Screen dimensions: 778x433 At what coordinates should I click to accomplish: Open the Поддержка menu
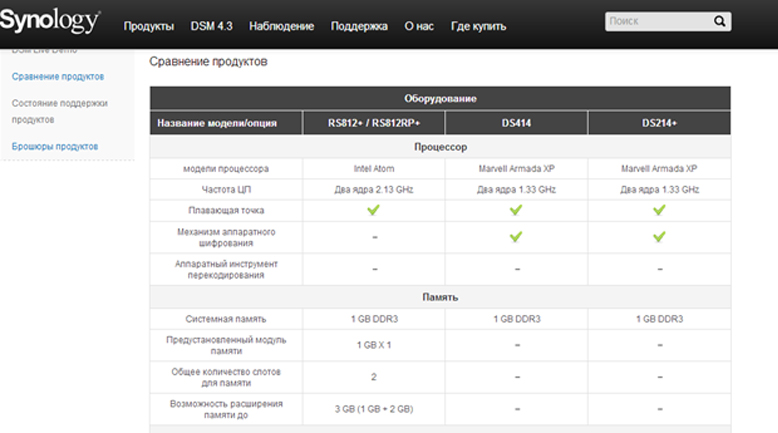pos(359,26)
